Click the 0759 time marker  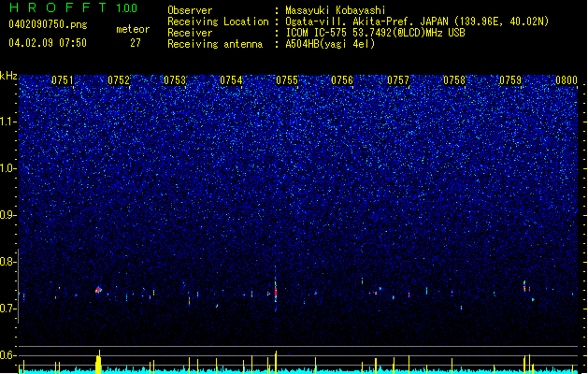510,80
